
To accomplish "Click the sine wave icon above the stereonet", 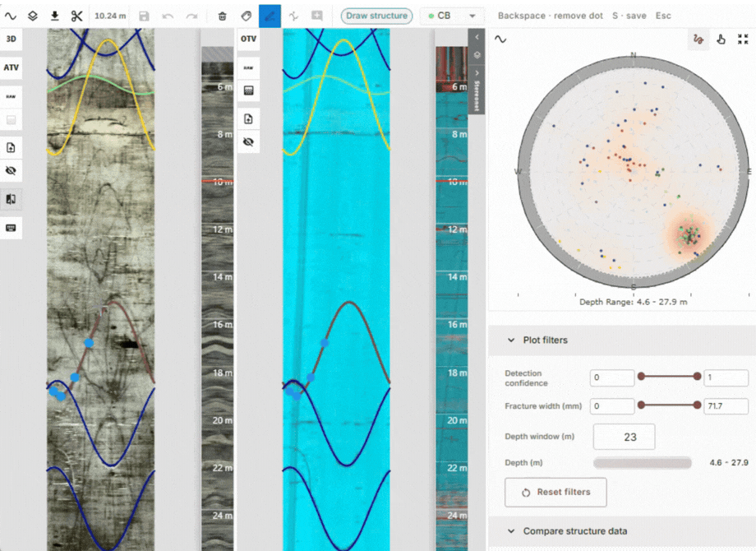I will [x=500, y=39].
